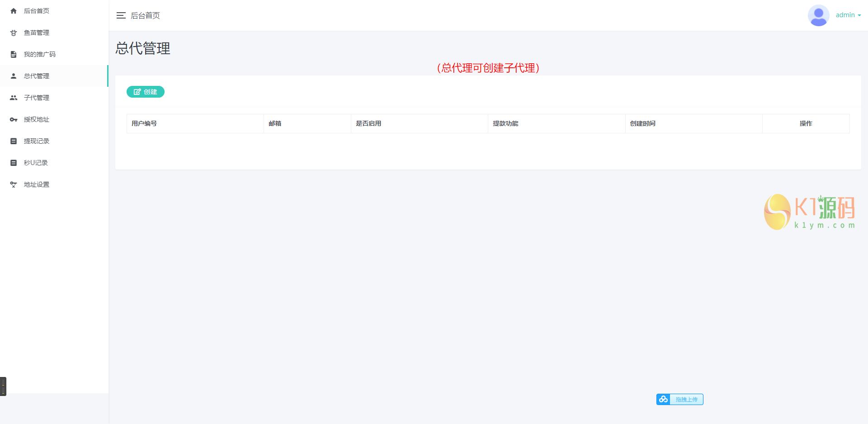Click the 后台首页 breadcrumb in the header
This screenshot has width=868, height=424.
(x=145, y=15)
